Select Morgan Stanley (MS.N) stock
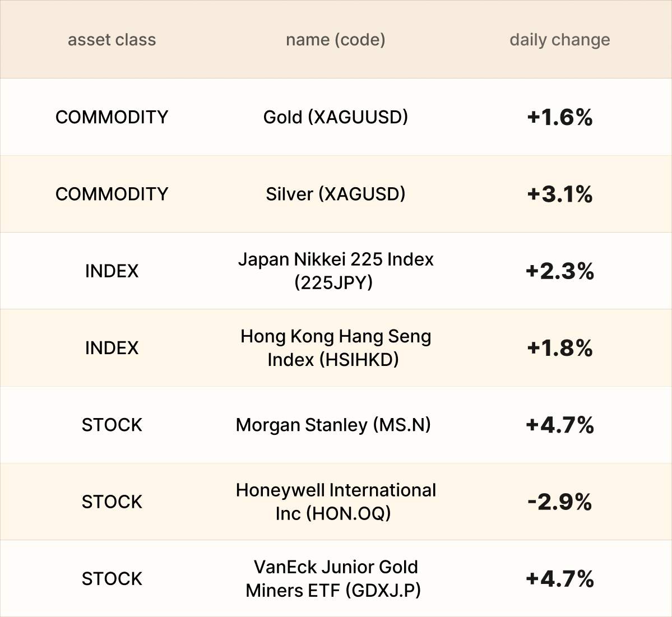Viewport: 672px width, 617px height. coord(333,425)
